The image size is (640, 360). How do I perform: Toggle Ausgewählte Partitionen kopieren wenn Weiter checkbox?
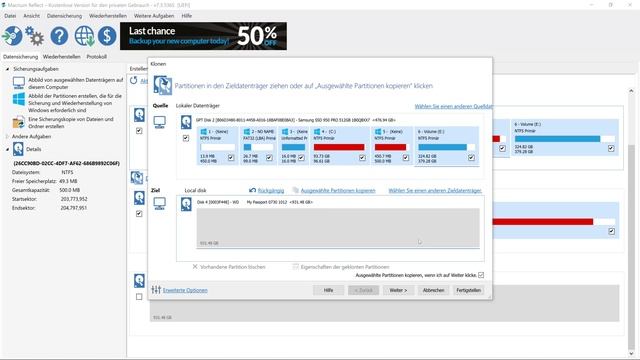click(481, 275)
